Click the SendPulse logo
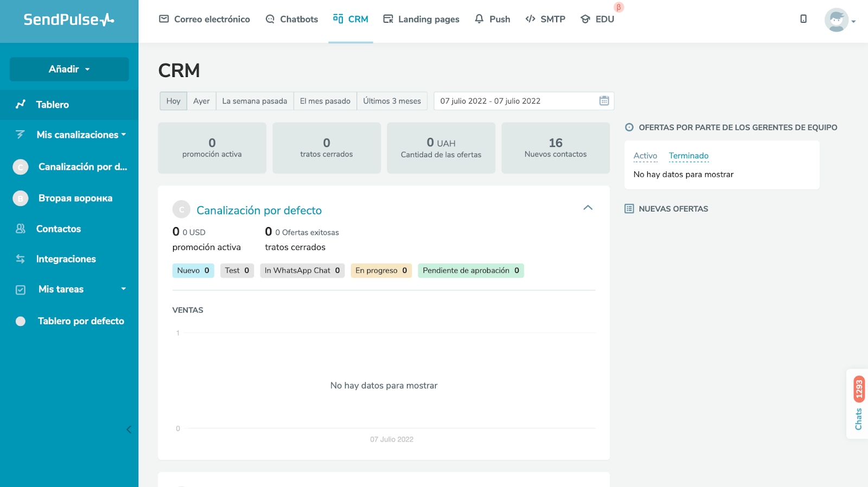Viewport: 868px width, 487px height. click(69, 20)
